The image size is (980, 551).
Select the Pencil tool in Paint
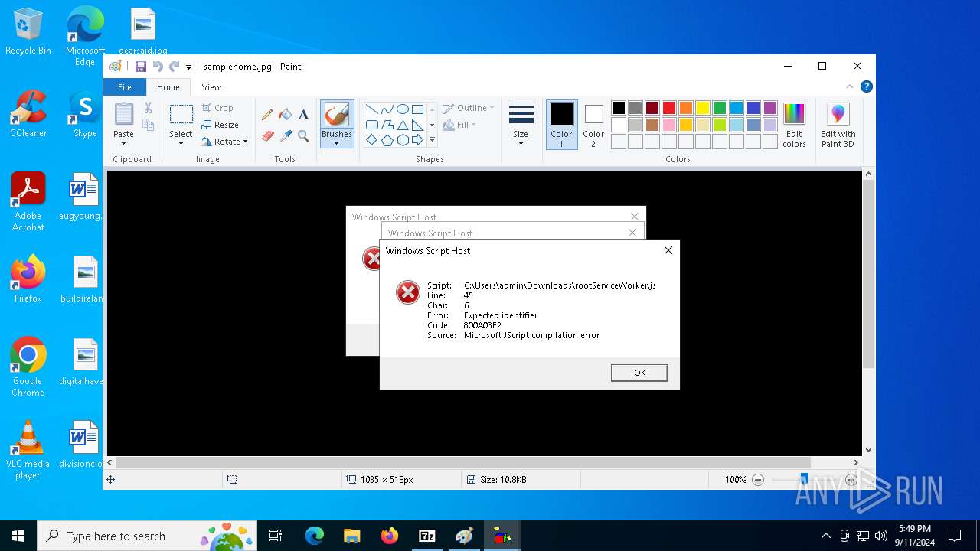[x=267, y=115]
